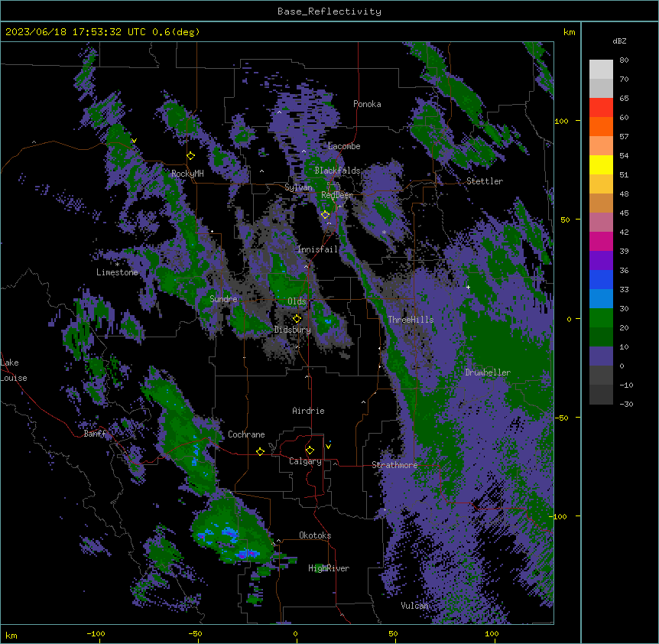
Task: Click the -50 tick on bottom axis
Action: 195,633
